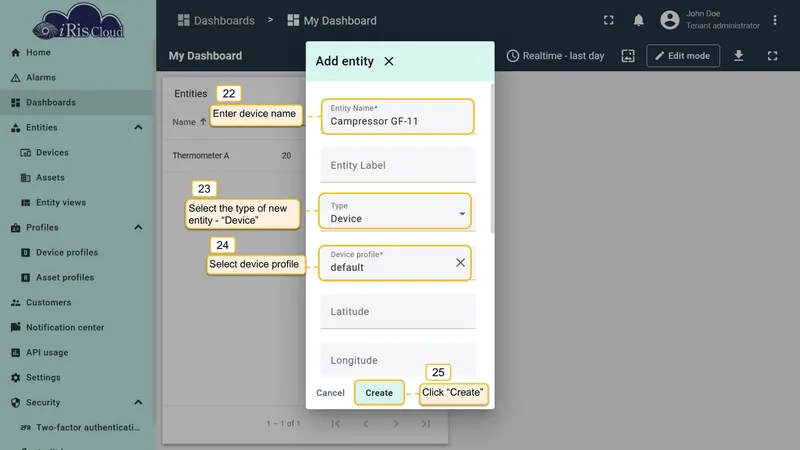The image size is (800, 450).
Task: Open the Type dropdown
Action: point(398,213)
